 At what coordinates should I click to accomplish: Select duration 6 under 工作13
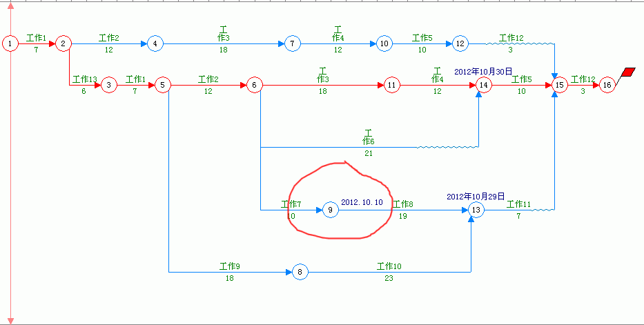coord(84,91)
